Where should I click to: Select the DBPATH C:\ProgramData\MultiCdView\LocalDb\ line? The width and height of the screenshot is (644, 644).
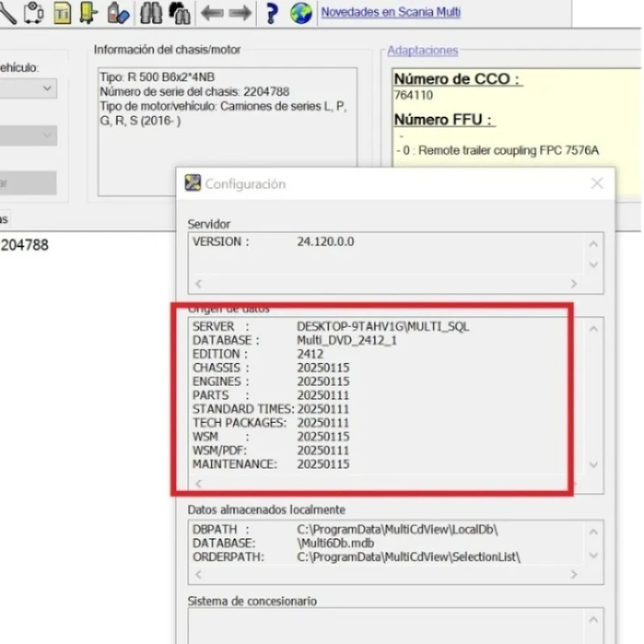point(345,530)
